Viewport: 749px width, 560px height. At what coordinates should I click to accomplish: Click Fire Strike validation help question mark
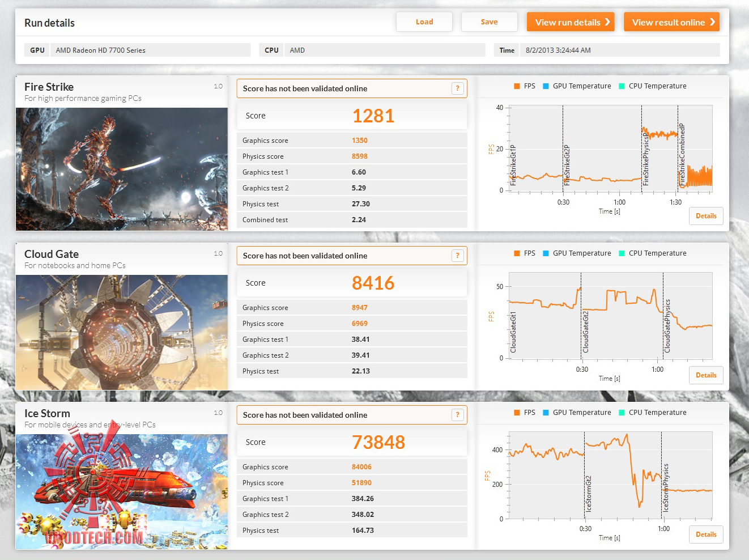(458, 88)
